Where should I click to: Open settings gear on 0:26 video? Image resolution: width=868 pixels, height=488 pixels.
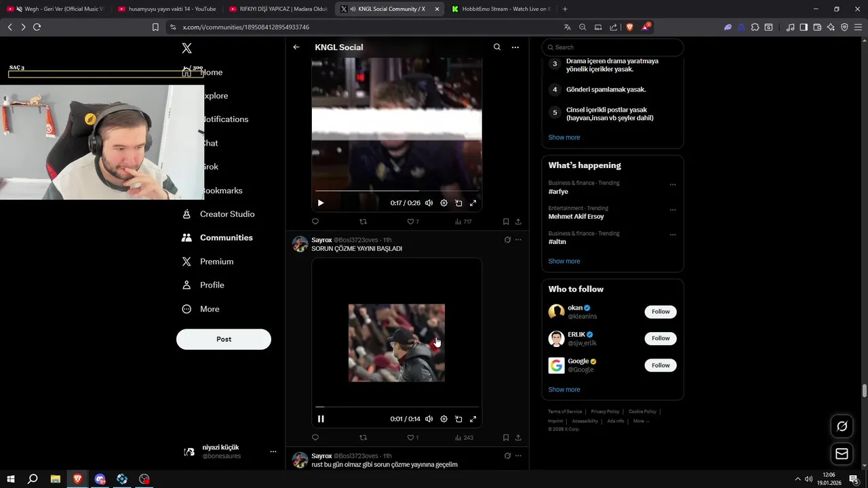(x=443, y=203)
